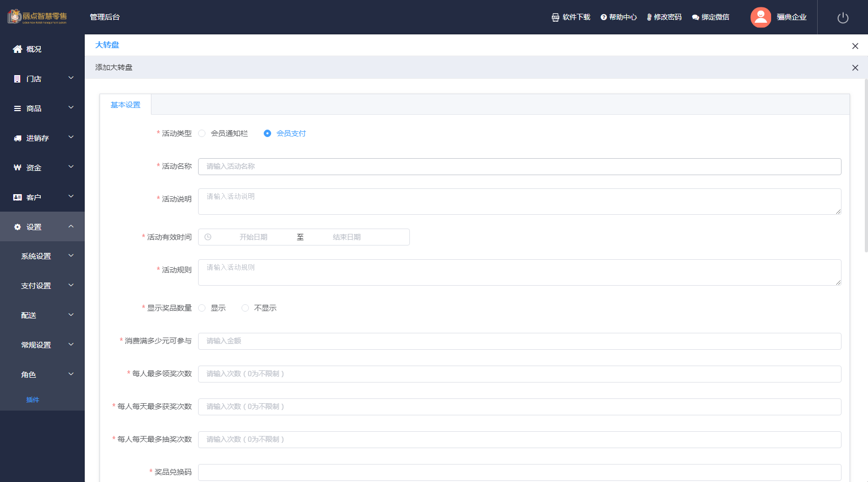Open the 配送 menu item

[x=29, y=315]
